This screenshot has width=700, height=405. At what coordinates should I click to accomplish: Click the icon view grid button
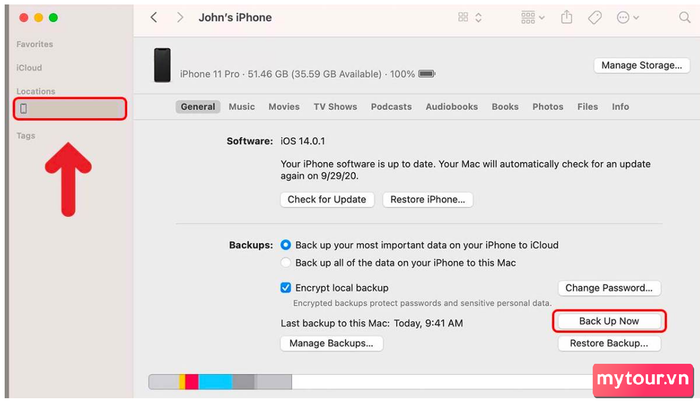click(463, 17)
